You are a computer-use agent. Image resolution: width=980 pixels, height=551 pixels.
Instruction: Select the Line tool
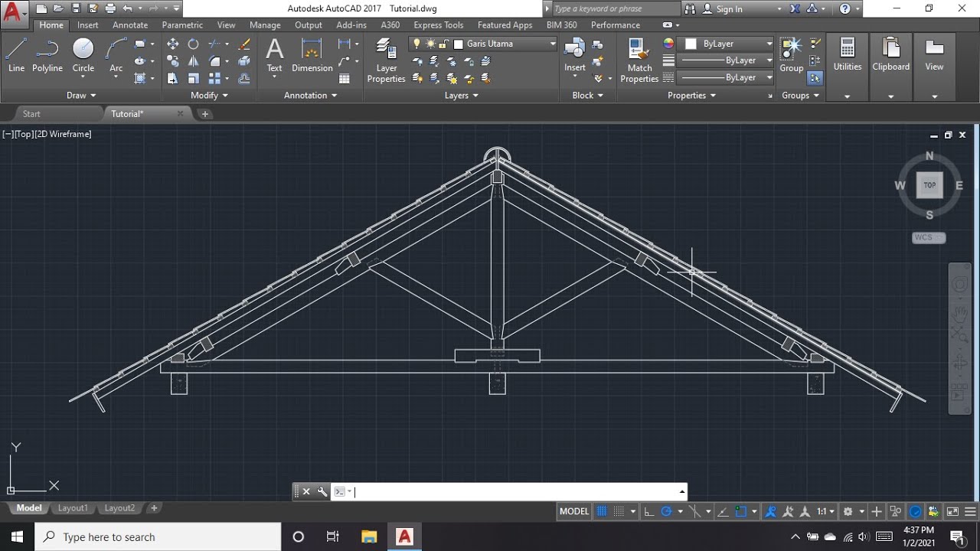pyautogui.click(x=16, y=55)
